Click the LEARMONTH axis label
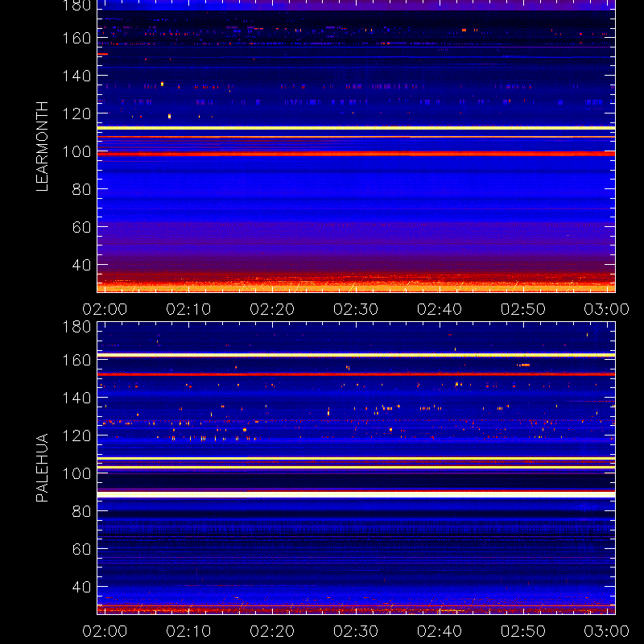 (x=42, y=147)
